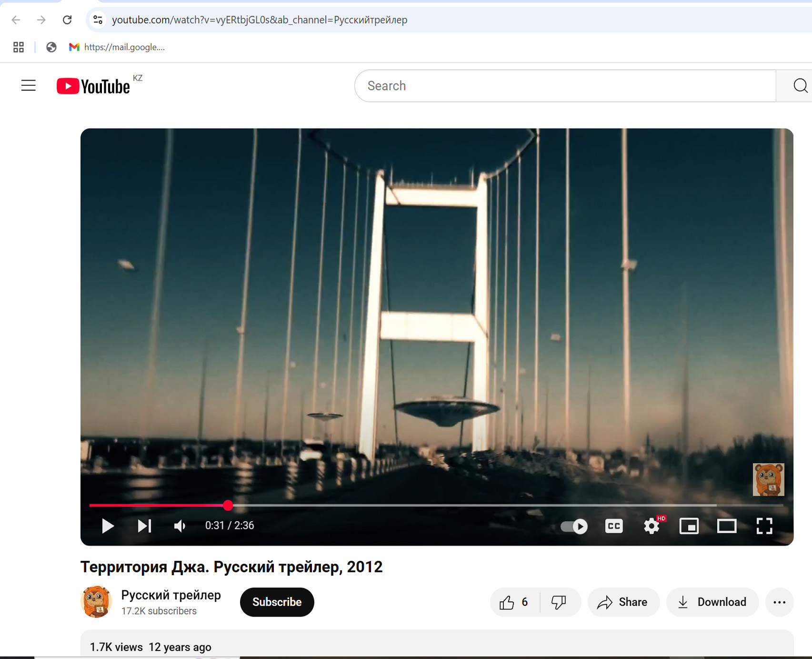Play the video with the play button

click(108, 526)
